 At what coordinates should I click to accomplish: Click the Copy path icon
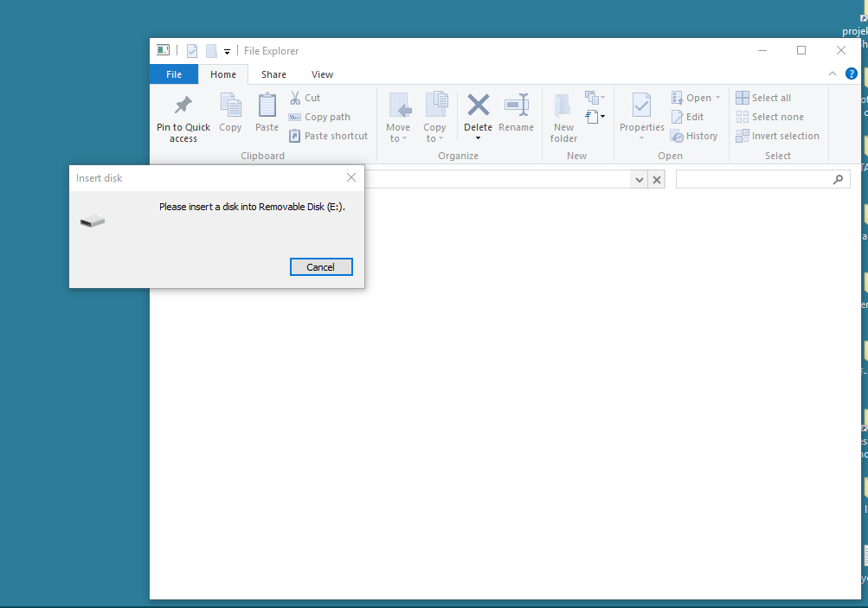(x=294, y=118)
